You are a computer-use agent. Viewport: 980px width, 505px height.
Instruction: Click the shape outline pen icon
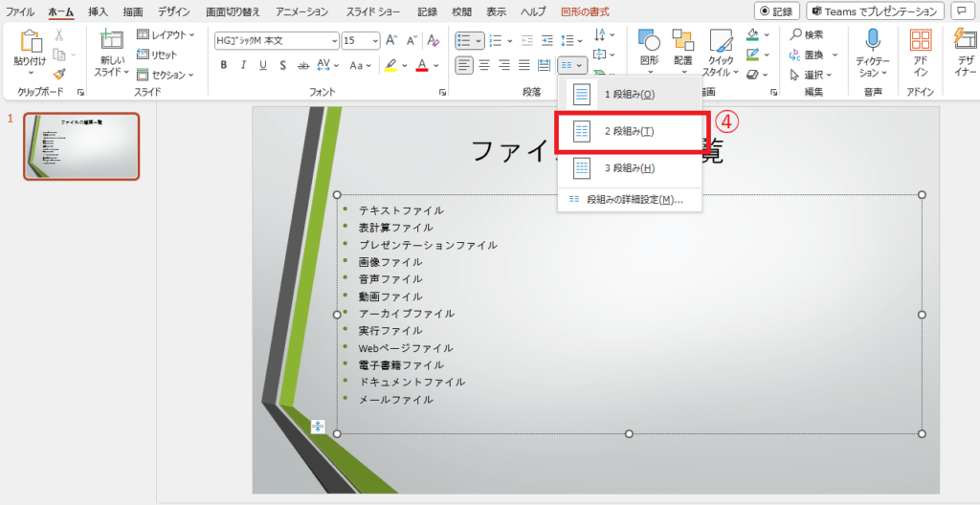click(x=753, y=55)
